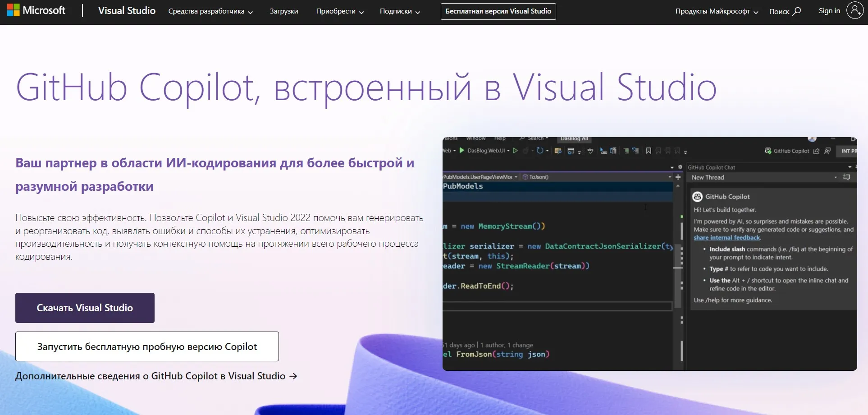Open Поиск search with magnifier icon
Image resolution: width=868 pixels, height=415 pixels.
pos(785,11)
